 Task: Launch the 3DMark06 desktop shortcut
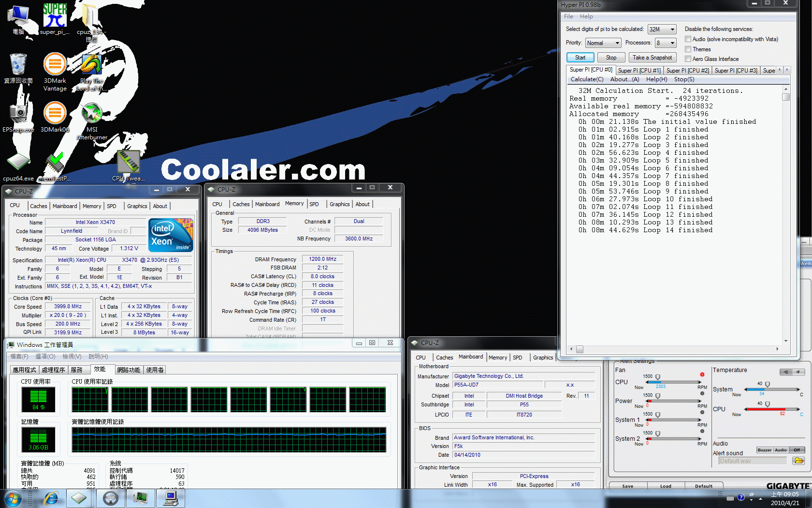55,117
